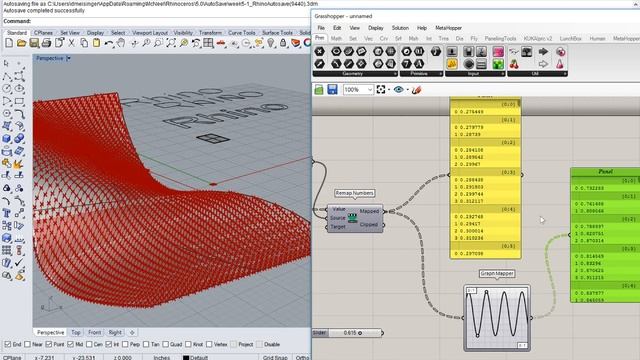Image resolution: width=640 pixels, height=360 pixels.
Task: Open the MetaHopper menu
Action: point(448,28)
